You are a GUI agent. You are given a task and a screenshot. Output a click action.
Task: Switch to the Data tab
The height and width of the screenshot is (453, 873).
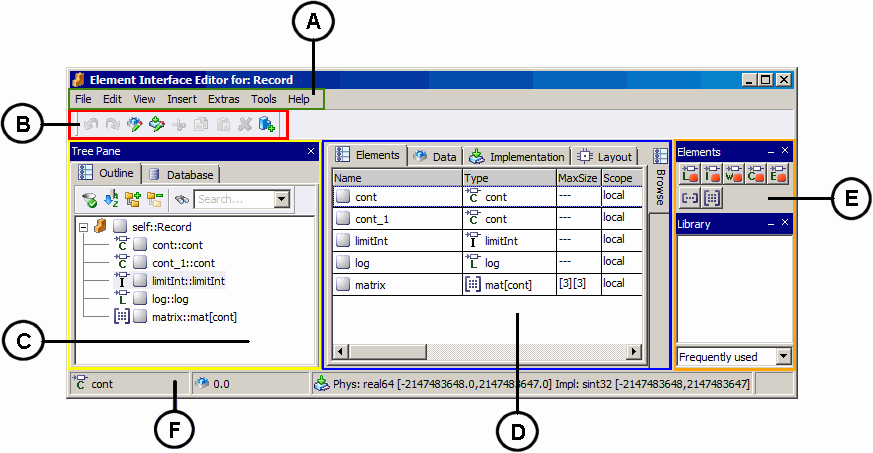pyautogui.click(x=436, y=157)
